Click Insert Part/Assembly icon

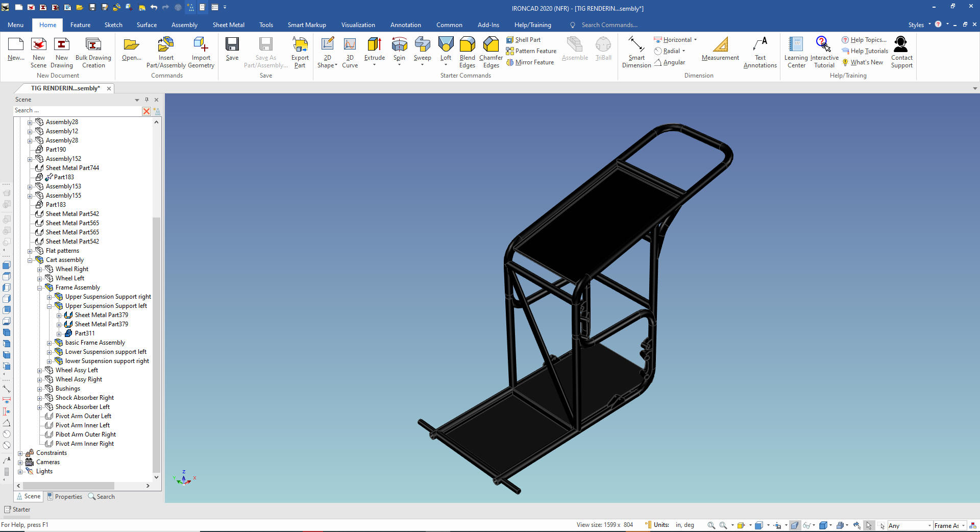(166, 45)
